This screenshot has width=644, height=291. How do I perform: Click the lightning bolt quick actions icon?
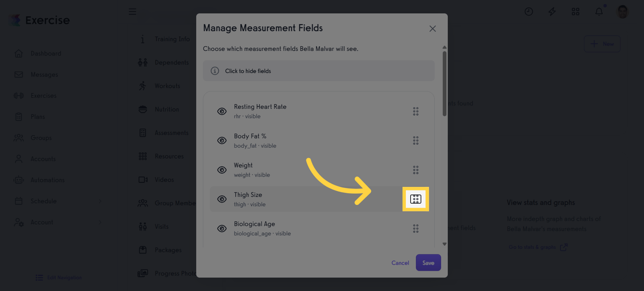click(x=552, y=12)
